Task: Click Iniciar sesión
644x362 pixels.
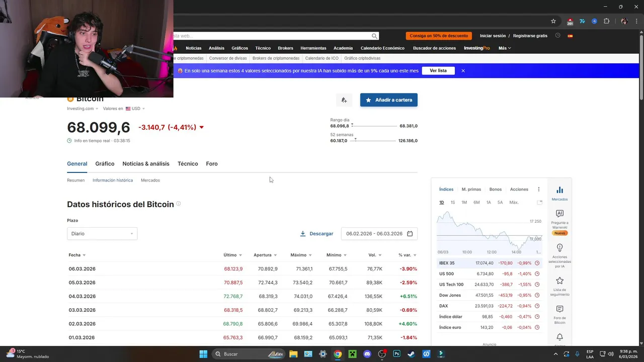Action: click(x=493, y=36)
